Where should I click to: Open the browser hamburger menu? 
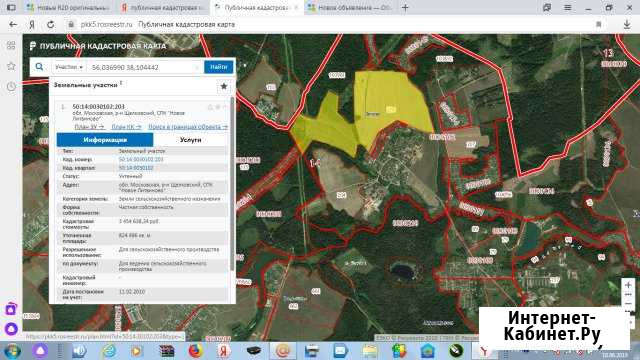pyautogui.click(x=567, y=8)
